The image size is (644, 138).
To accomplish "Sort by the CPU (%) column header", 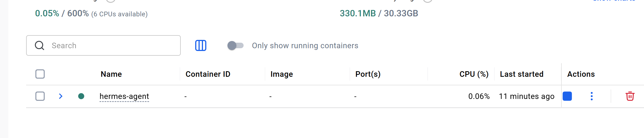I will pyautogui.click(x=474, y=74).
